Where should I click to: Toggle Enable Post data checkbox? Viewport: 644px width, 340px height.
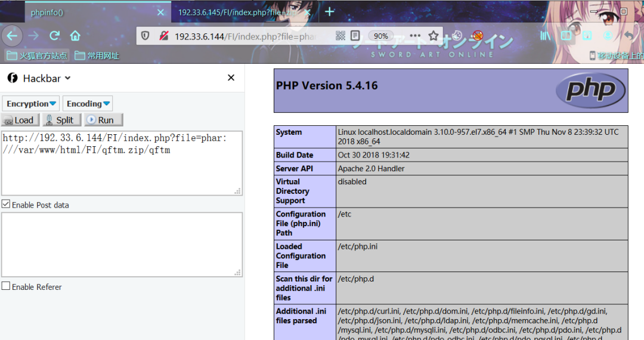(x=6, y=204)
